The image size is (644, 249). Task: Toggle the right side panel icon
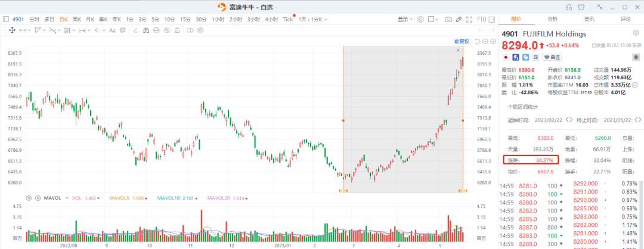point(493,19)
